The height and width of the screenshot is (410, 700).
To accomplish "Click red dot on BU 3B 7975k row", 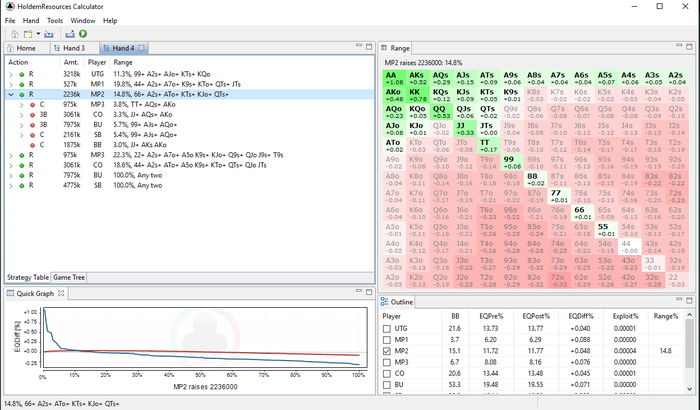I will 32,125.
